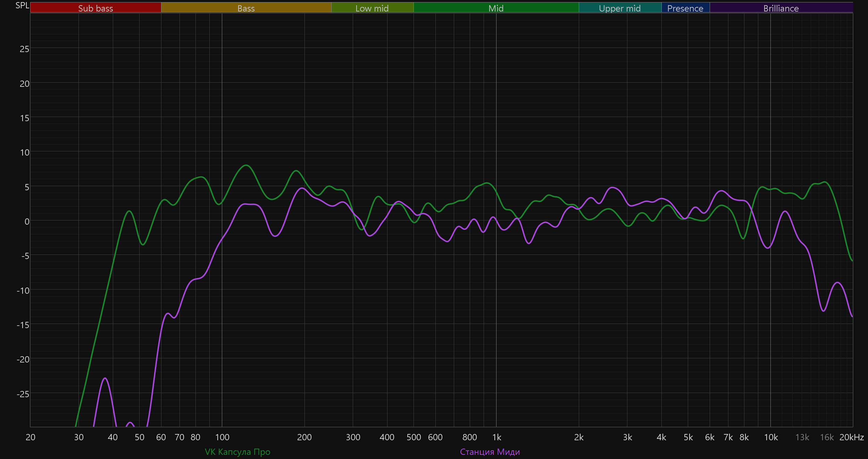Select the Mid band header

pyautogui.click(x=496, y=8)
